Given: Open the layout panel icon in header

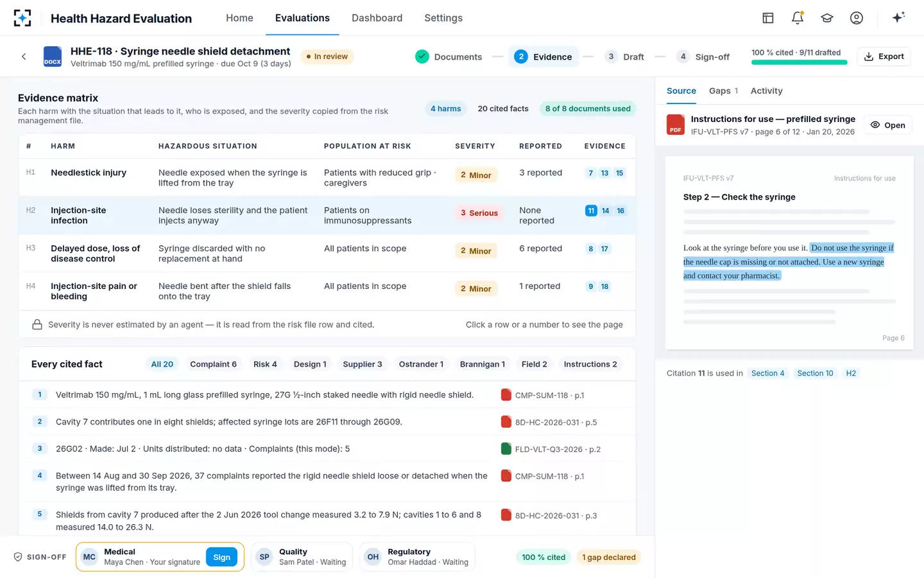Looking at the screenshot, I should pos(768,18).
